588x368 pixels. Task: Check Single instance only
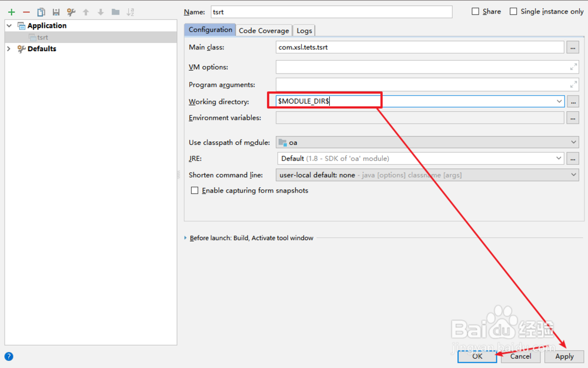513,11
